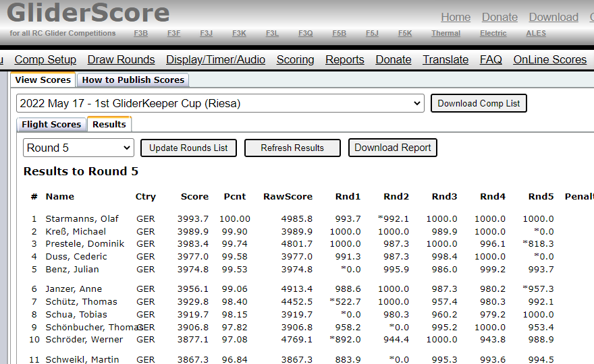Open the Translate menu
The width and height of the screenshot is (594, 364).
tap(446, 59)
